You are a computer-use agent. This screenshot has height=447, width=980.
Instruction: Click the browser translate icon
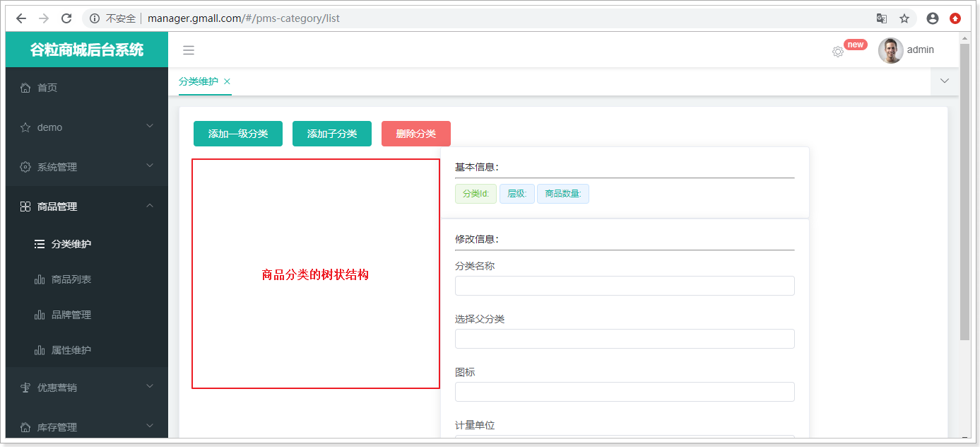[881, 18]
